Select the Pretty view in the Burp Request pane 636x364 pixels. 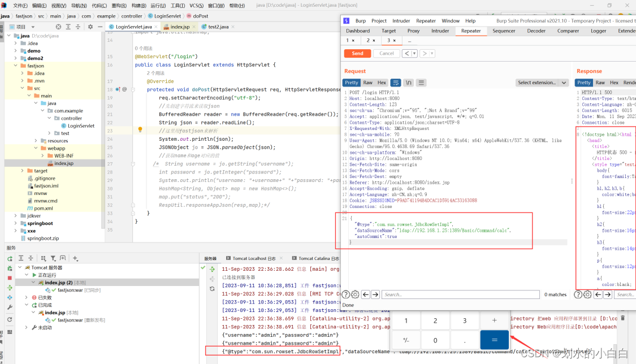tap(351, 83)
